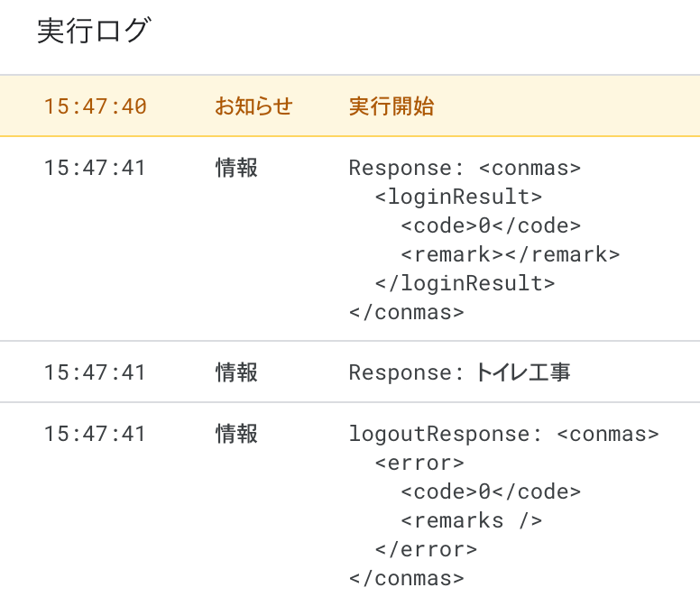Click 情報 label of the loginResult entry
The width and height of the screenshot is (700, 606).
tap(236, 168)
